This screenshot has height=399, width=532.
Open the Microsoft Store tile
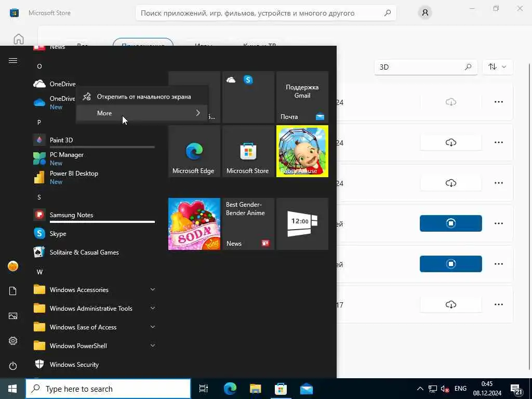coord(248,151)
